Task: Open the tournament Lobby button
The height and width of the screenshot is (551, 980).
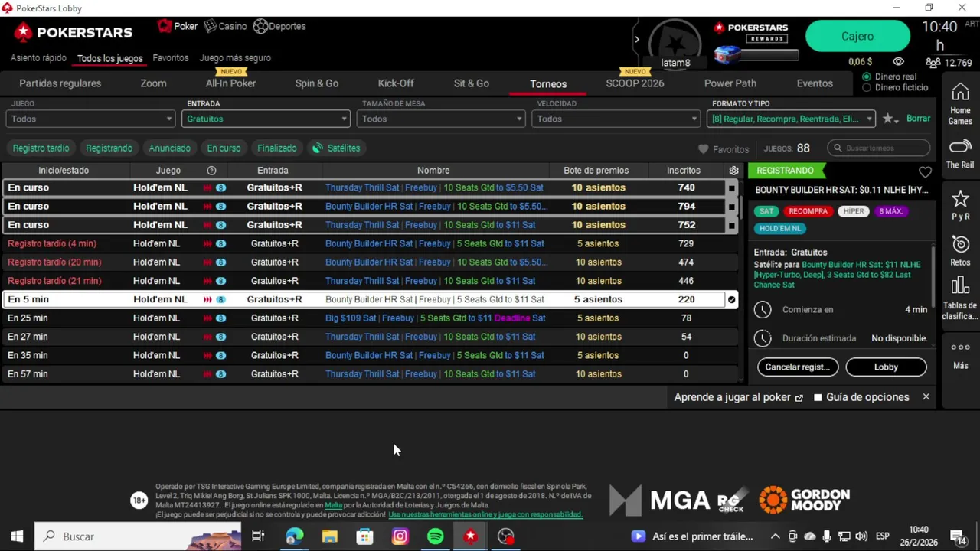Action: (886, 367)
